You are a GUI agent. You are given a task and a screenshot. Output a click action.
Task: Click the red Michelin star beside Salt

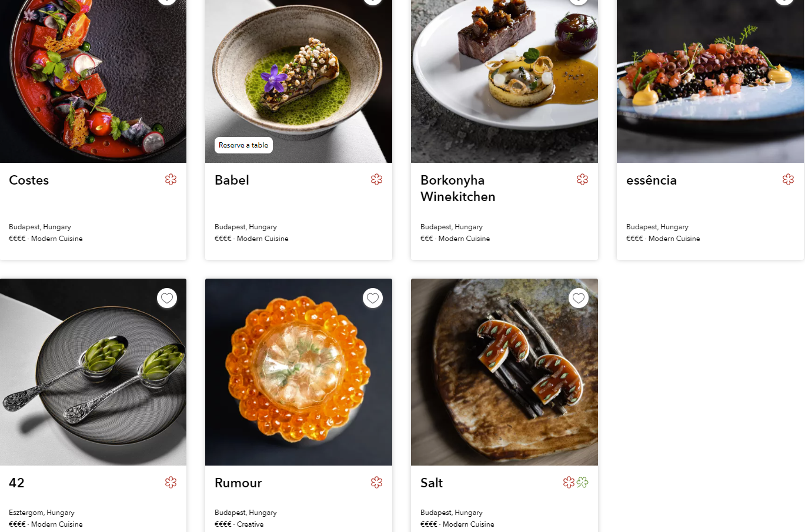(569, 483)
